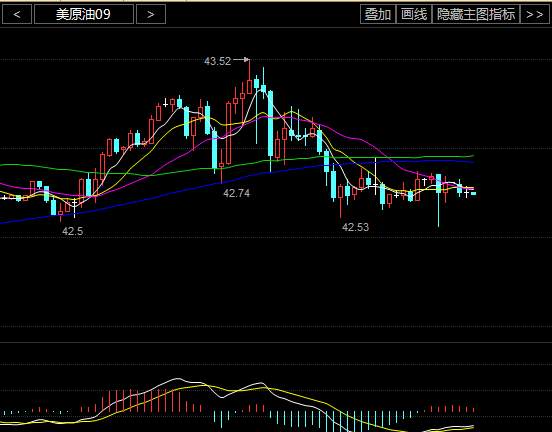Click the latest cyan candlestick at chart end
The width and height of the screenshot is (552, 432).
(473, 193)
